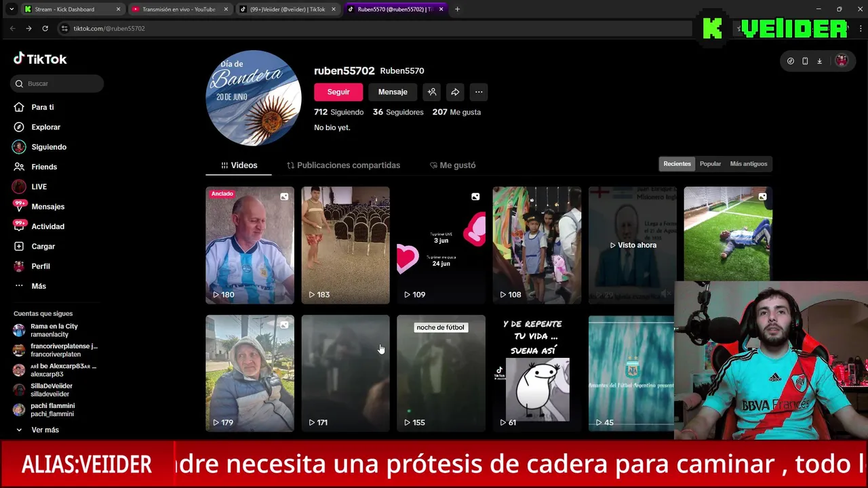
Task: Open tab search dropdown arrow
Action: coord(11,9)
